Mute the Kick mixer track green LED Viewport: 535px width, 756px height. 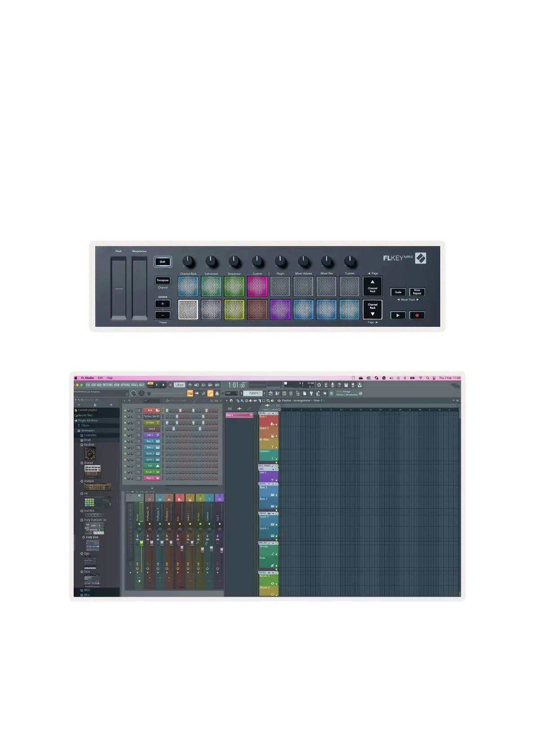click(180, 524)
